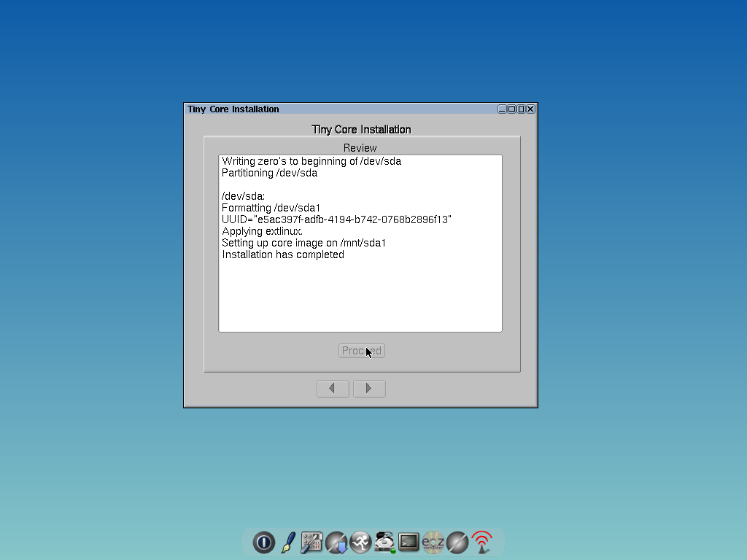
Task: Open the wireless network antenna icon
Action: [481, 542]
